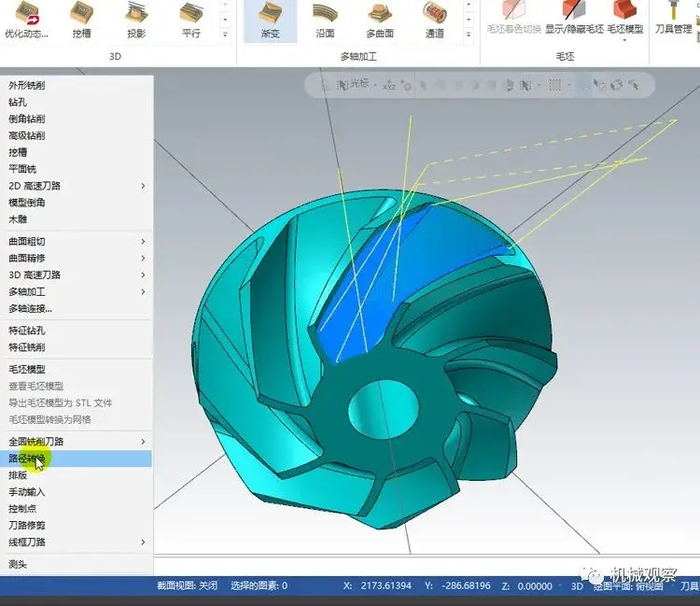Image resolution: width=700 pixels, height=606 pixels.
Task: Open the 沿面 multiaxis toolpath
Action: pos(325,21)
